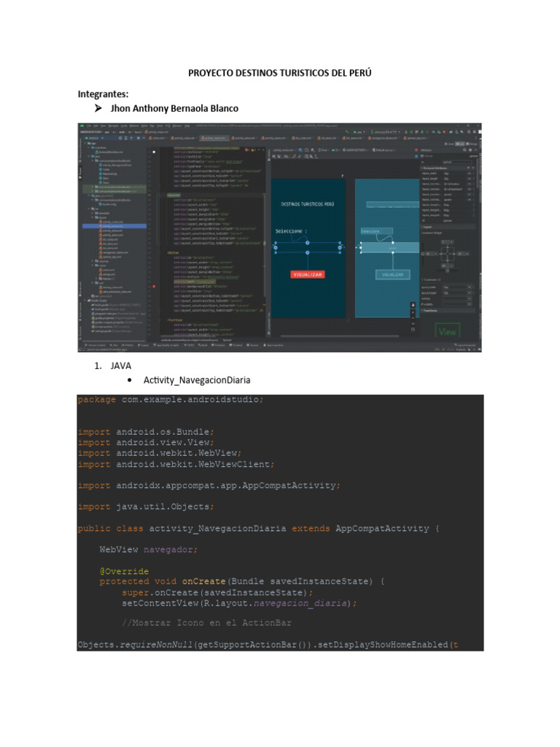Click the red Stop icon in toolbar
Viewport: 560px width, 747px height.
coord(444,131)
